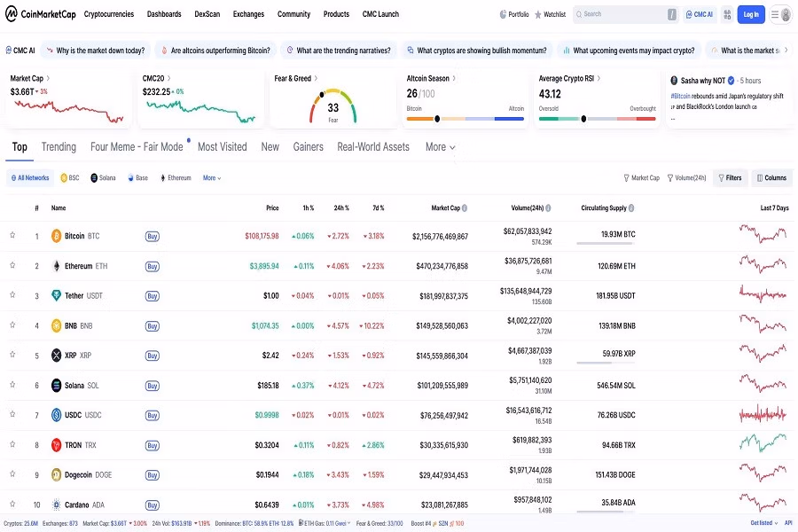Click the Volume(24h) info icon in header

(x=548, y=207)
